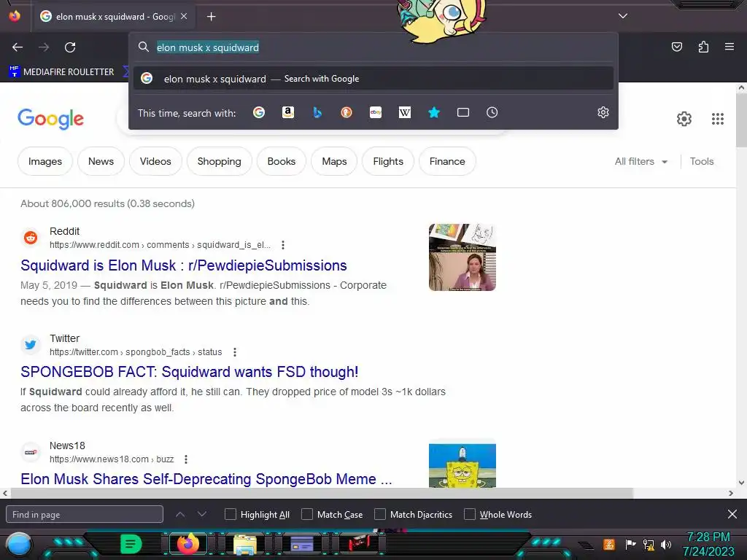The height and width of the screenshot is (560, 747).
Task: Open the Extensions puzzle icon
Action: pyautogui.click(x=703, y=47)
